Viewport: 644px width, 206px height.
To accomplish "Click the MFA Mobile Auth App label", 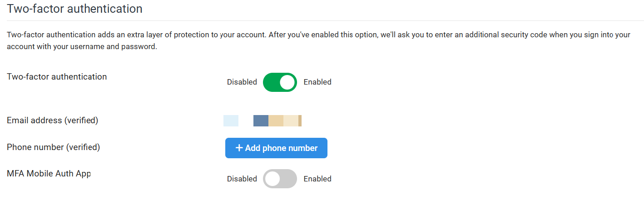I will point(49,173).
